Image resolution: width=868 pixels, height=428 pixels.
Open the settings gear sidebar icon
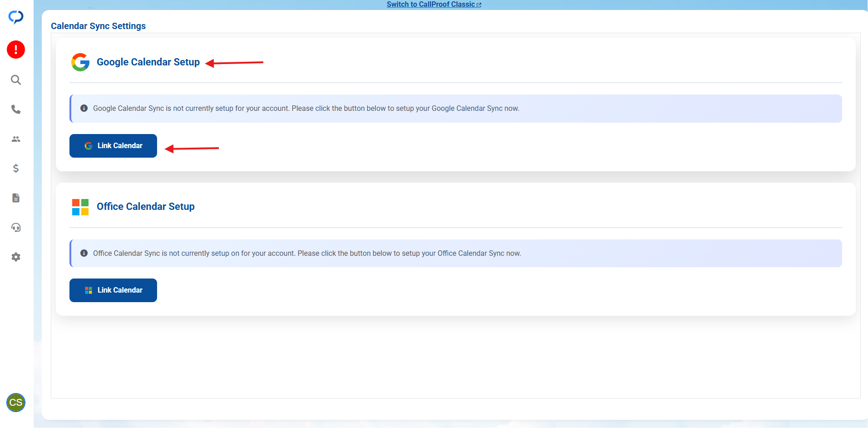tap(16, 257)
